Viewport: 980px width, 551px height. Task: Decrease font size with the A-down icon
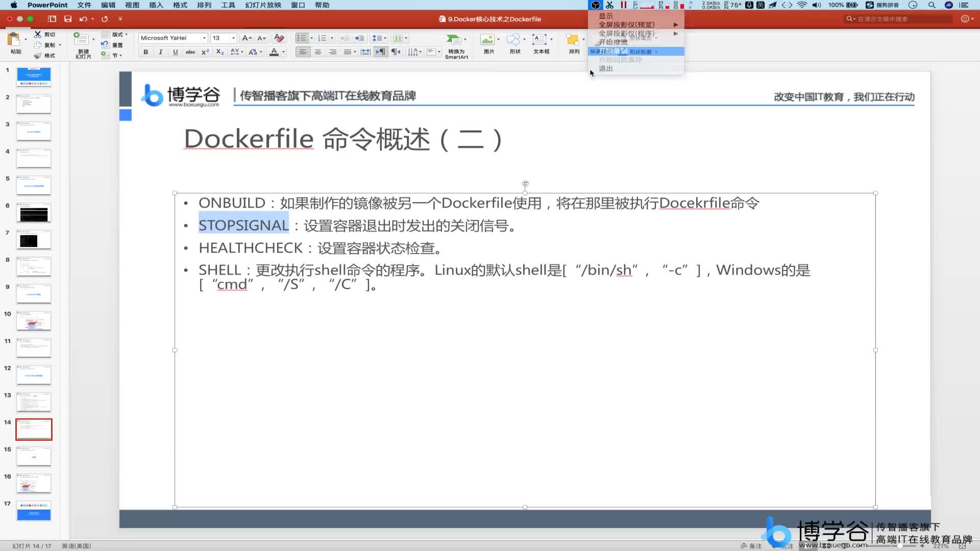point(261,38)
